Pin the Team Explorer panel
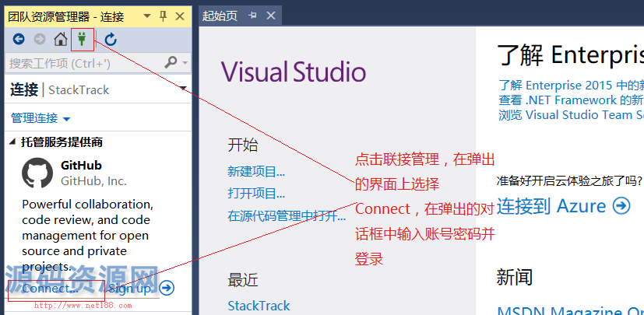644x315 pixels. click(163, 16)
